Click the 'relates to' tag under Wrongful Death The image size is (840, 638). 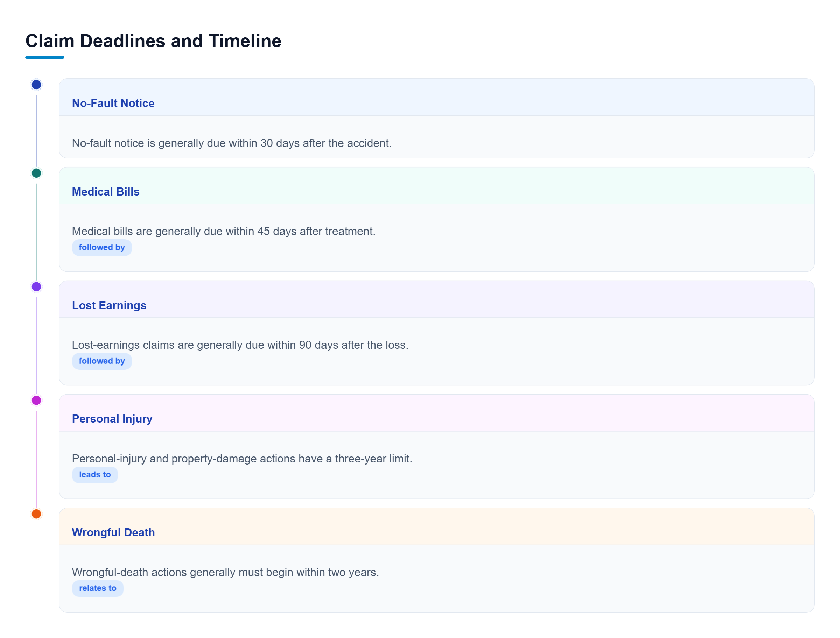(98, 588)
